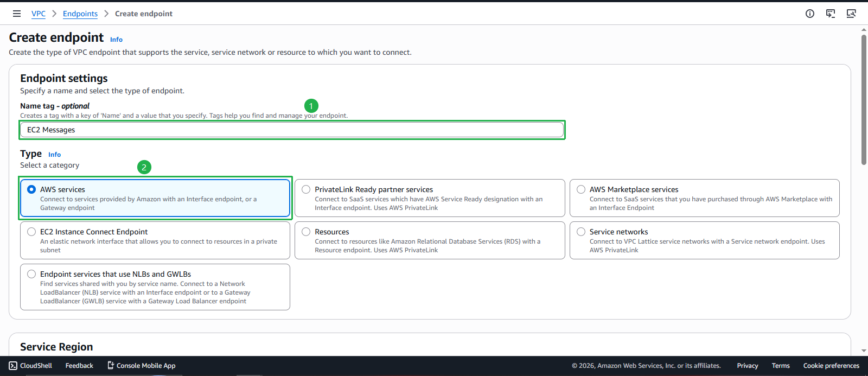Select PrivateLink Ready partner services option
868x376 pixels.
point(306,189)
